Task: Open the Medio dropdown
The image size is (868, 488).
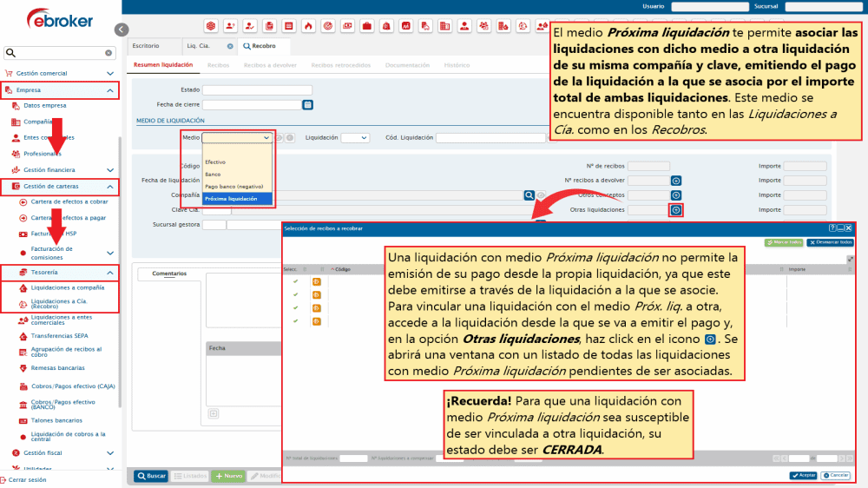Action: pos(237,137)
